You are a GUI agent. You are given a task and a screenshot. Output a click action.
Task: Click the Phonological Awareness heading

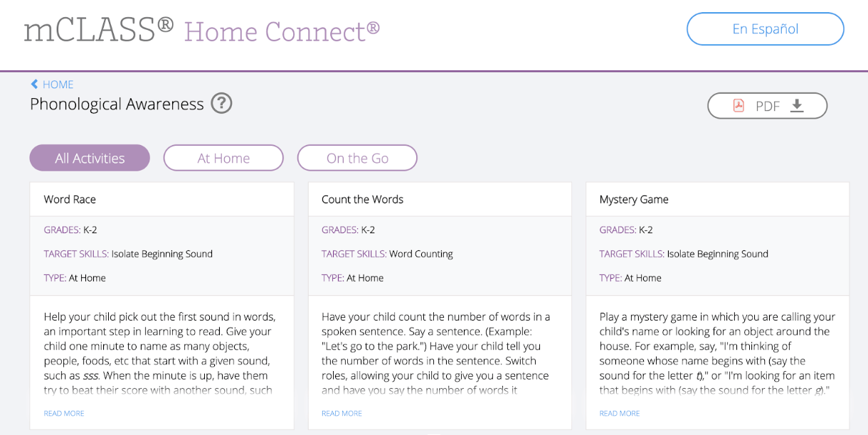(117, 104)
